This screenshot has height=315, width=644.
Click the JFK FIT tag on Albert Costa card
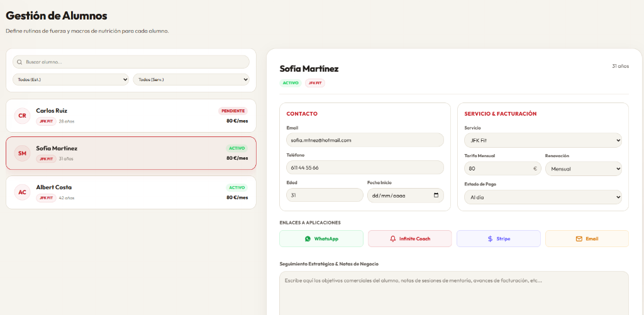coord(46,198)
